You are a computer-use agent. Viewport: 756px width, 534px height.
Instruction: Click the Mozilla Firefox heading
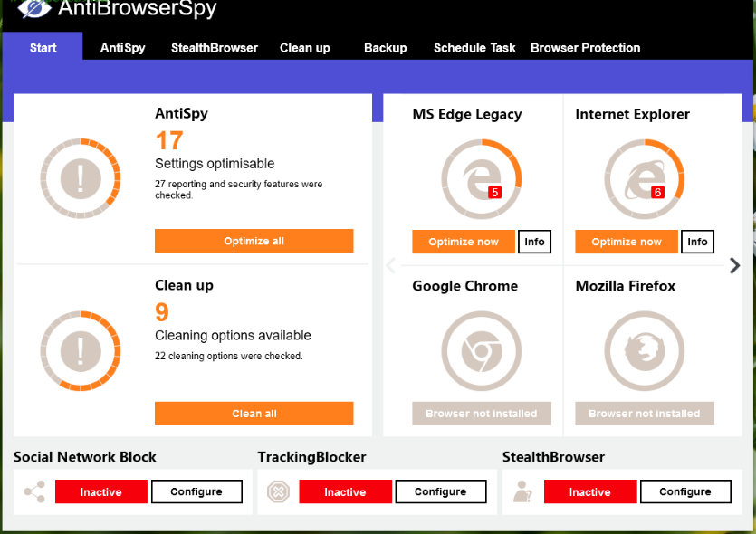(626, 286)
